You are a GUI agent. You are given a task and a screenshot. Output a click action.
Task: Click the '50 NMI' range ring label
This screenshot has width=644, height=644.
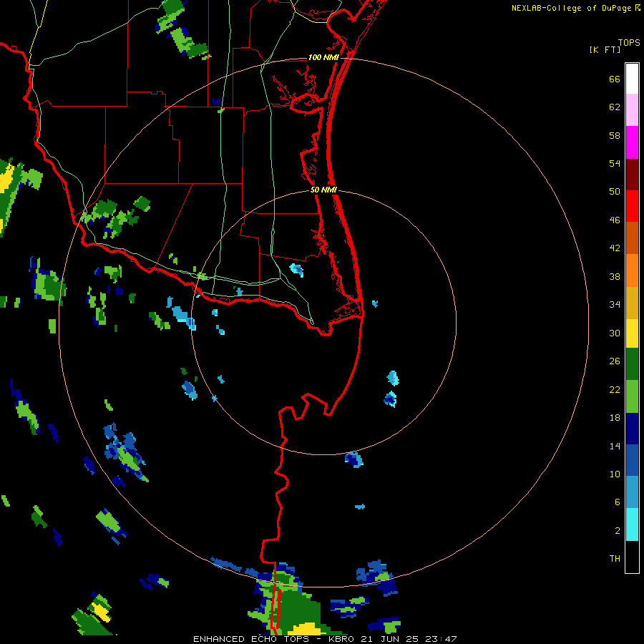point(323,190)
